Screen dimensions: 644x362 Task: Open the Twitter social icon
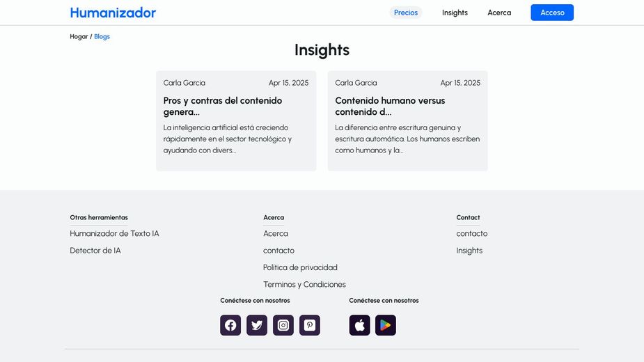257,325
